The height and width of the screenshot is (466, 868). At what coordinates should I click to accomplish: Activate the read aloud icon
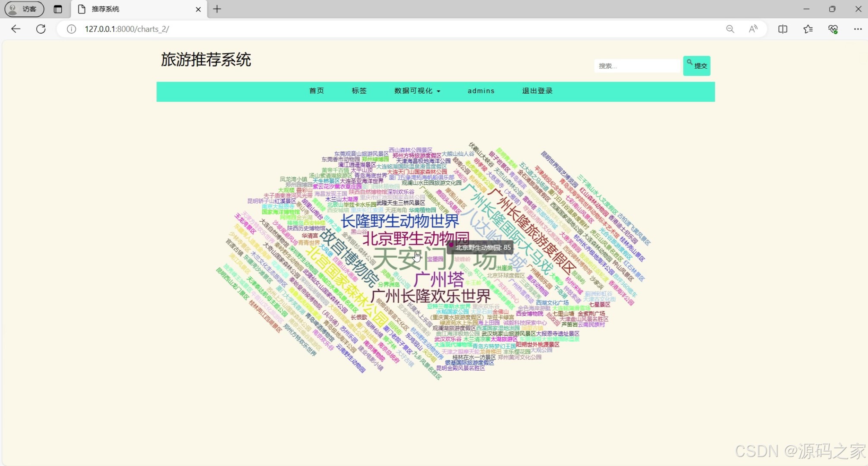tap(753, 29)
